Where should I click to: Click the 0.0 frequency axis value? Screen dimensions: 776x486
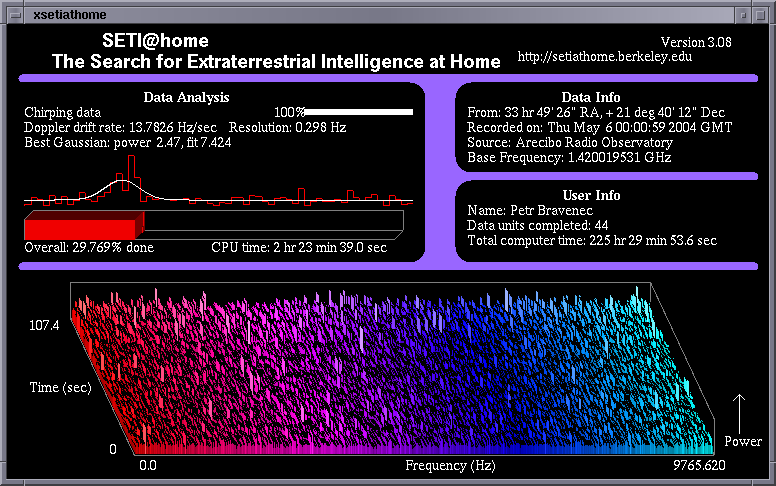point(148,465)
